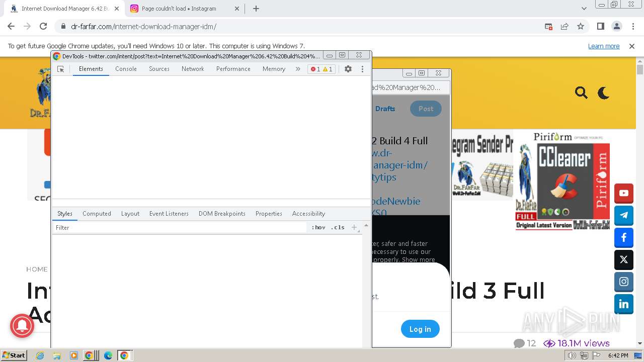Click the error and warning counter badge

tap(321, 69)
